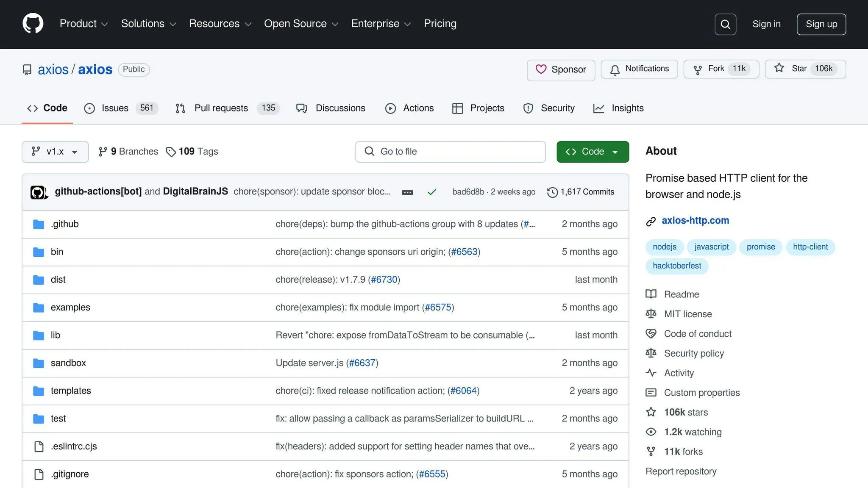Click the promise topic tag
The height and width of the screenshot is (488, 868).
point(760,247)
